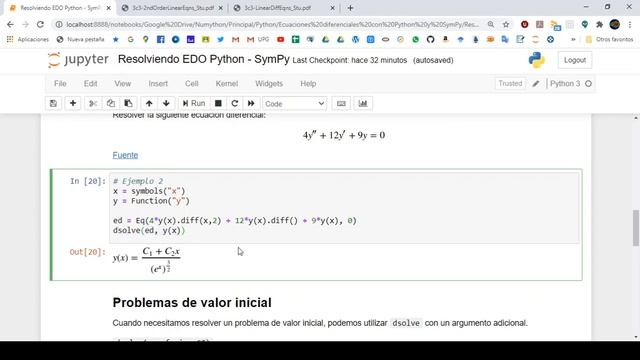Go back in browser history
Screen dimensions: 640x360
coord(10,24)
